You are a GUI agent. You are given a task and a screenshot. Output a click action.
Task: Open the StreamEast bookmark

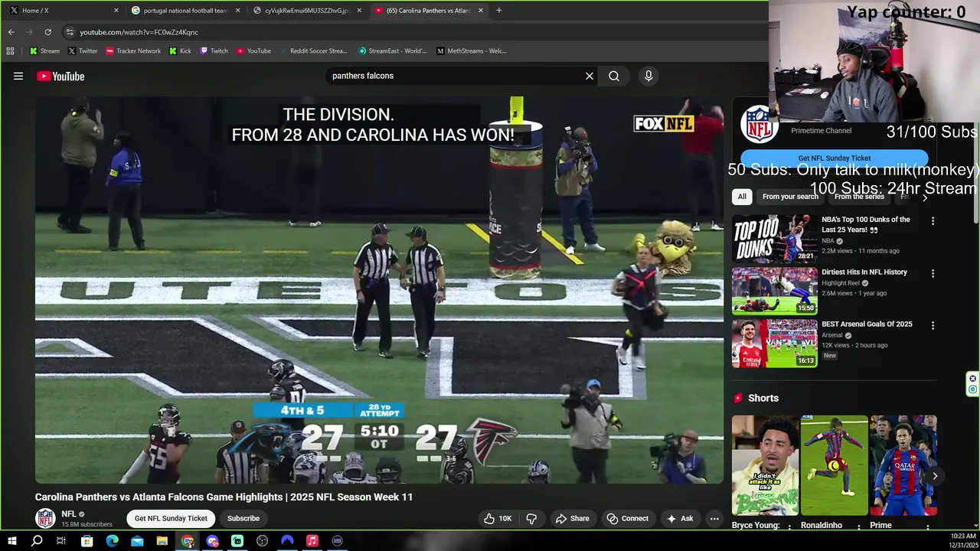393,51
